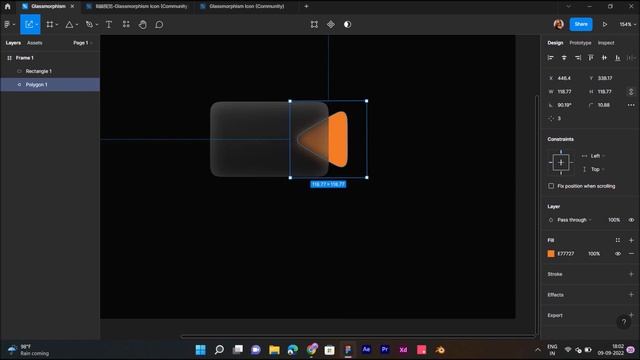Select the Hand tool
The image size is (640, 360).
point(142,24)
